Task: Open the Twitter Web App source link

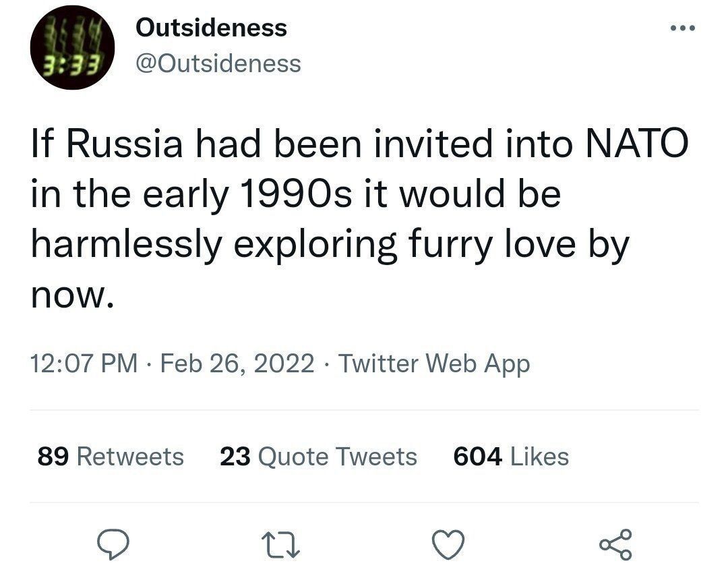Action: pos(433,364)
